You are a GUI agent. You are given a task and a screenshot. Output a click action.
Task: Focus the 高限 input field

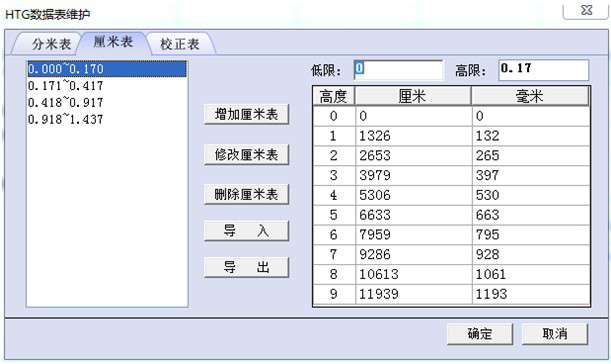pos(544,70)
